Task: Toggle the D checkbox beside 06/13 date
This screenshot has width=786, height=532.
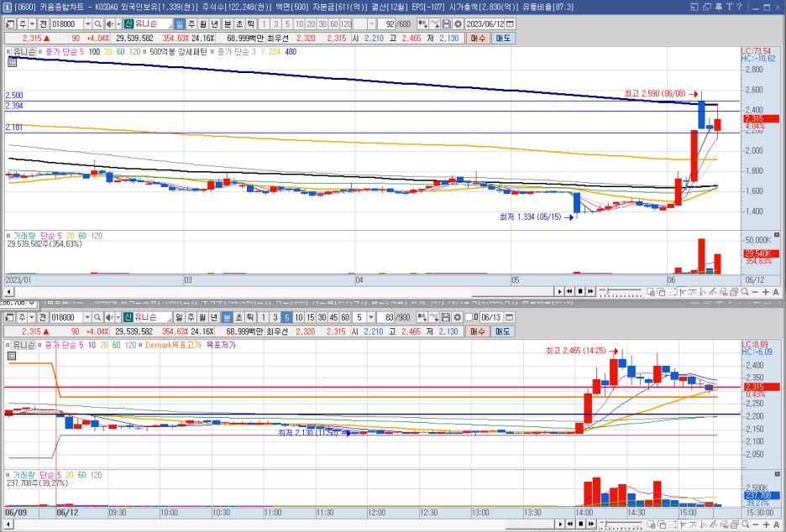Action: [469, 317]
